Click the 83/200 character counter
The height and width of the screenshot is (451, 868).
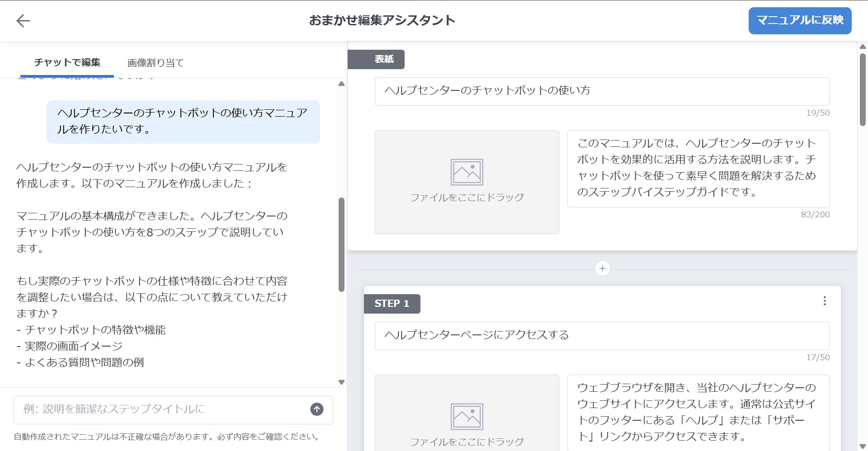click(815, 215)
